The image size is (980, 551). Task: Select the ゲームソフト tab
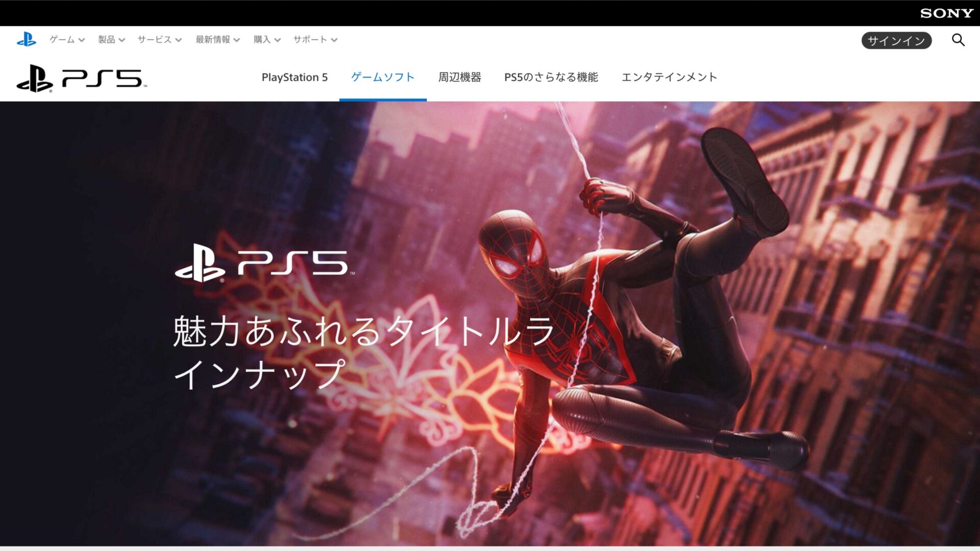383,77
